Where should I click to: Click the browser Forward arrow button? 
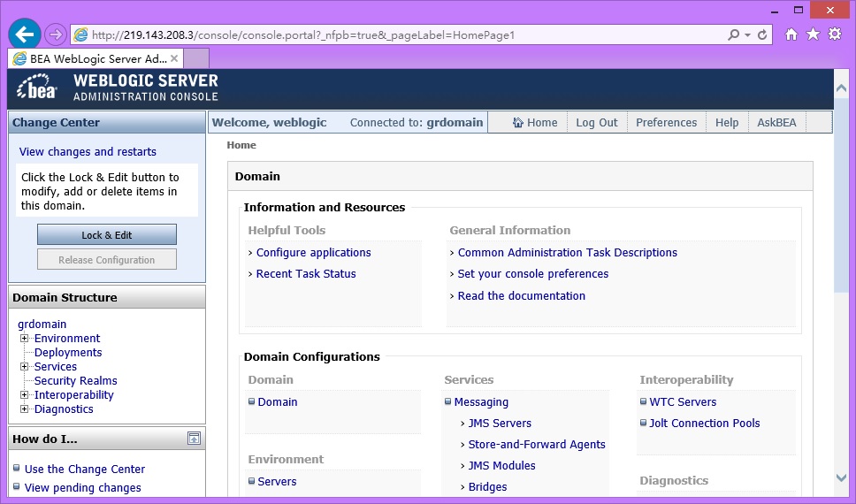[55, 35]
